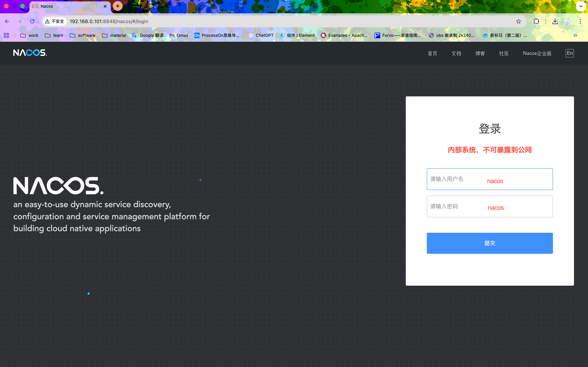
Task: Expand hidden bookmarks chevron
Action: (x=575, y=35)
